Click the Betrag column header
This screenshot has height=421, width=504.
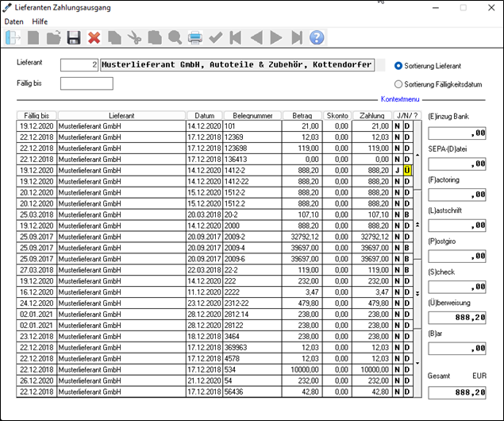click(302, 115)
